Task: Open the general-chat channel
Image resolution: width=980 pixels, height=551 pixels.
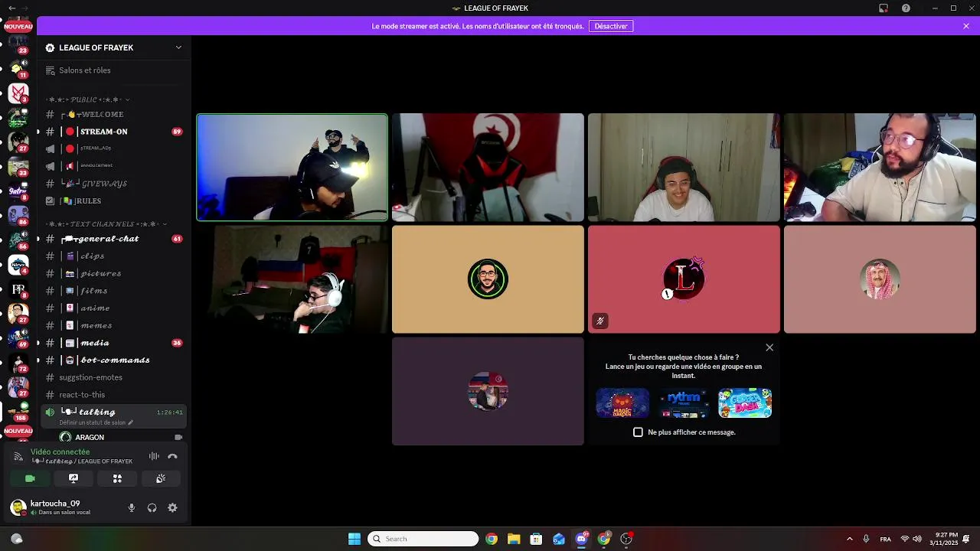Action: (115, 239)
